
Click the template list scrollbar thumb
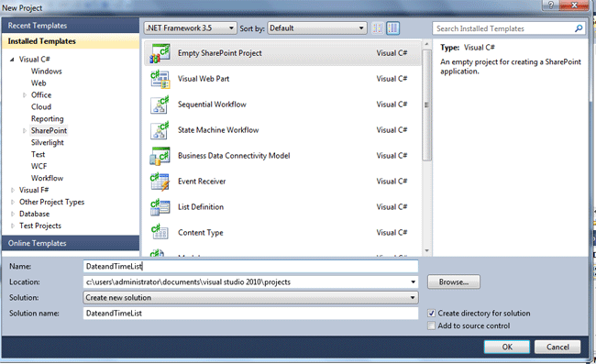426,105
